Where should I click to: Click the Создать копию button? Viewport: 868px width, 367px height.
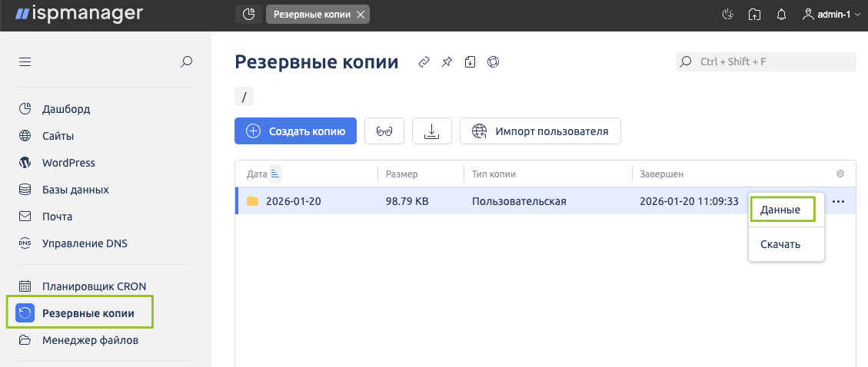pyautogui.click(x=295, y=131)
